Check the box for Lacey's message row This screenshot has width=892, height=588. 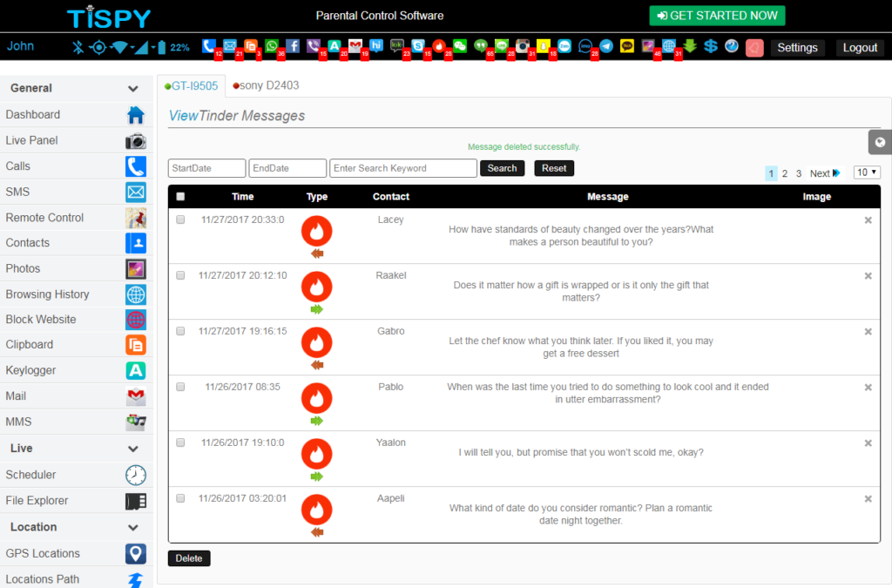coord(180,220)
